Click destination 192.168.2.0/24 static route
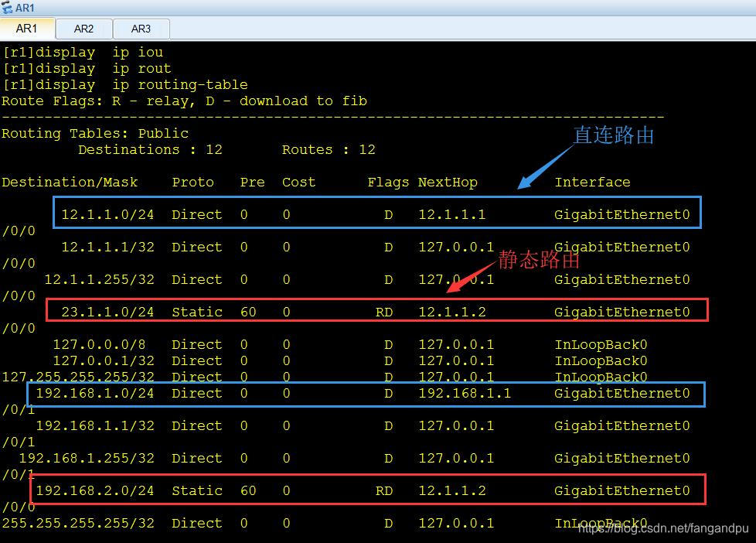This screenshot has width=756, height=543. [95, 490]
